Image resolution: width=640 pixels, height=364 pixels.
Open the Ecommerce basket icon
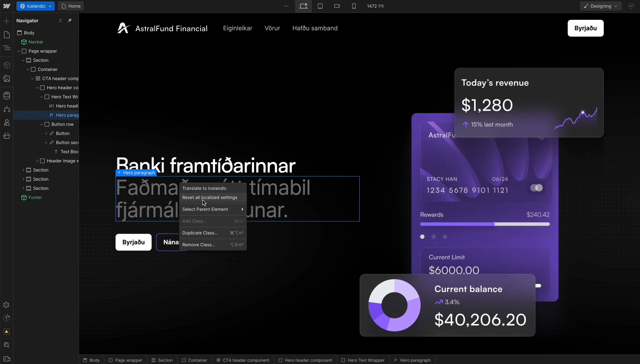click(6, 136)
